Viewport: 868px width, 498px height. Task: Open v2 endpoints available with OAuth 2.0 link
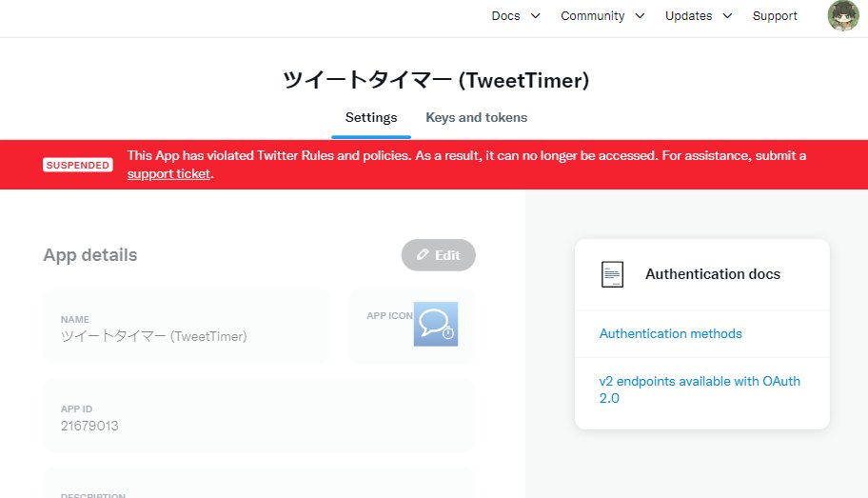click(700, 389)
